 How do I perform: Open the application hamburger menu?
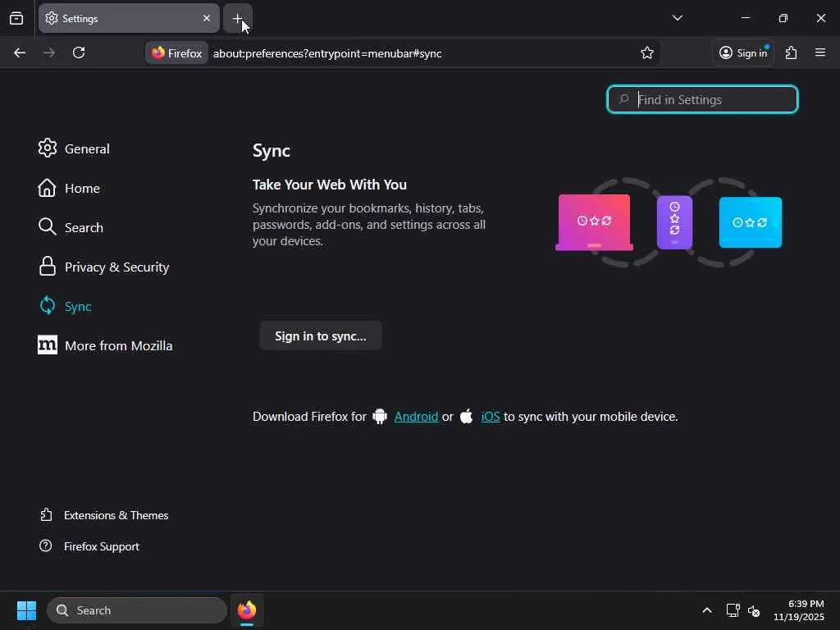pyautogui.click(x=819, y=52)
